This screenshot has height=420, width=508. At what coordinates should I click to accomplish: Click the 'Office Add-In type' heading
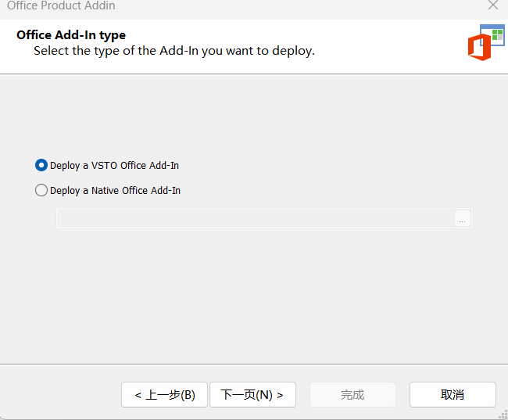71,35
